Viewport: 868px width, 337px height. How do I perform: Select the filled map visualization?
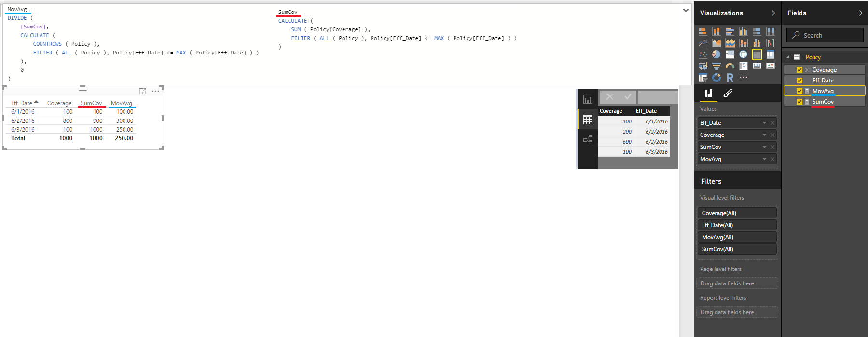pos(703,66)
